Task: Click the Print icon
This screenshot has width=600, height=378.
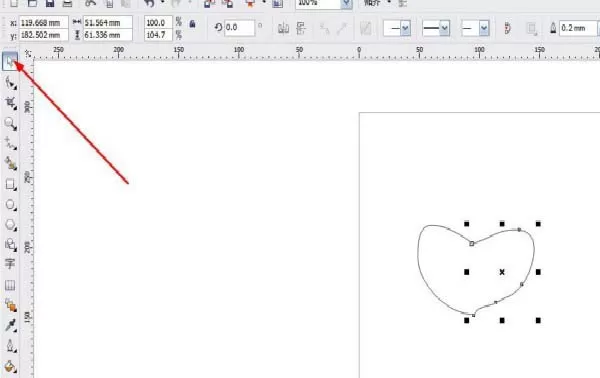Action: pos(67,3)
